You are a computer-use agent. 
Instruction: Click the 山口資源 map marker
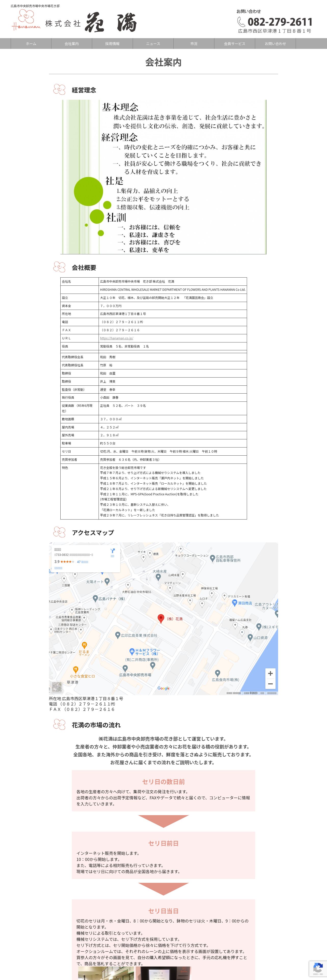point(250,637)
